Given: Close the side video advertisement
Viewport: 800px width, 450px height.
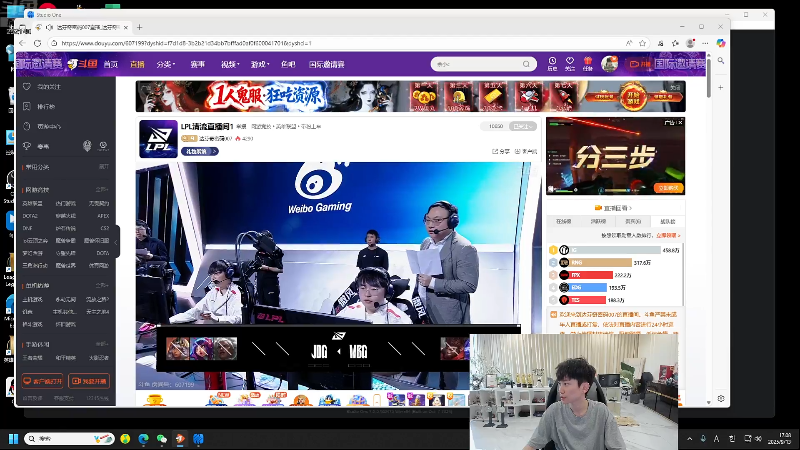Looking at the screenshot, I should click(x=680, y=122).
